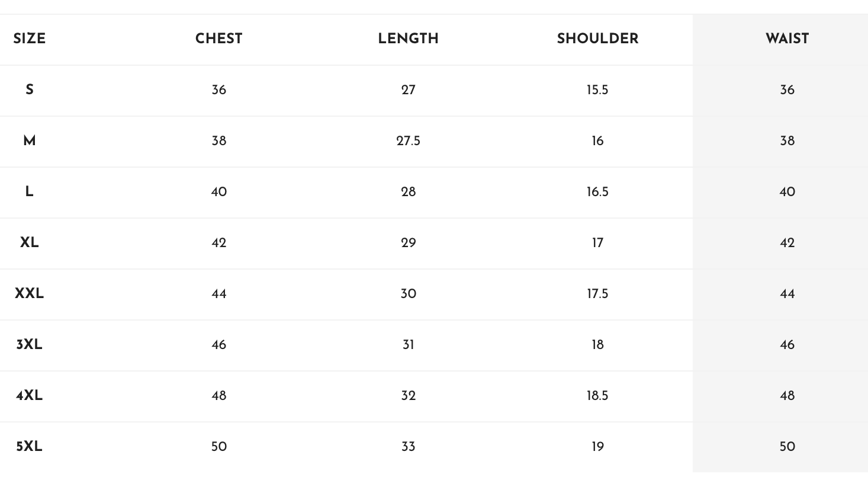Image resolution: width=868 pixels, height=480 pixels.
Task: Select the CHEST column header
Action: (x=218, y=39)
